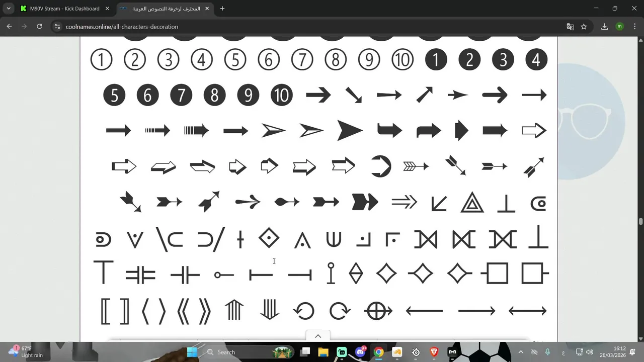Viewport: 644px width, 362px height.
Task: Bookmark this page with the star icon
Action: click(x=584, y=27)
